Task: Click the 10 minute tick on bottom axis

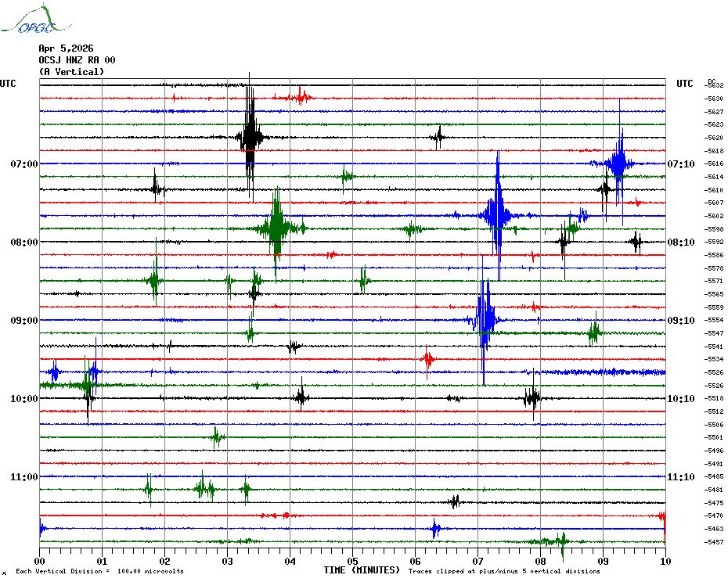Action: 665,561
